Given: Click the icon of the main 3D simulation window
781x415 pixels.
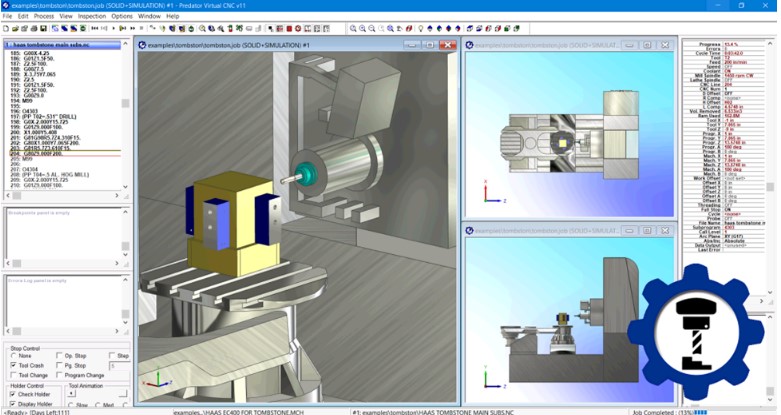Looking at the screenshot, I should (x=142, y=45).
